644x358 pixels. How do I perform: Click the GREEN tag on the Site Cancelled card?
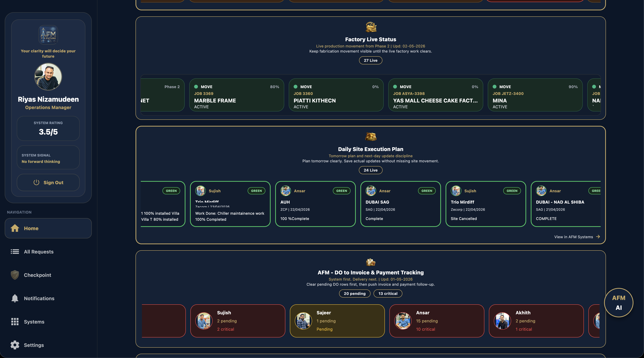pyautogui.click(x=512, y=191)
